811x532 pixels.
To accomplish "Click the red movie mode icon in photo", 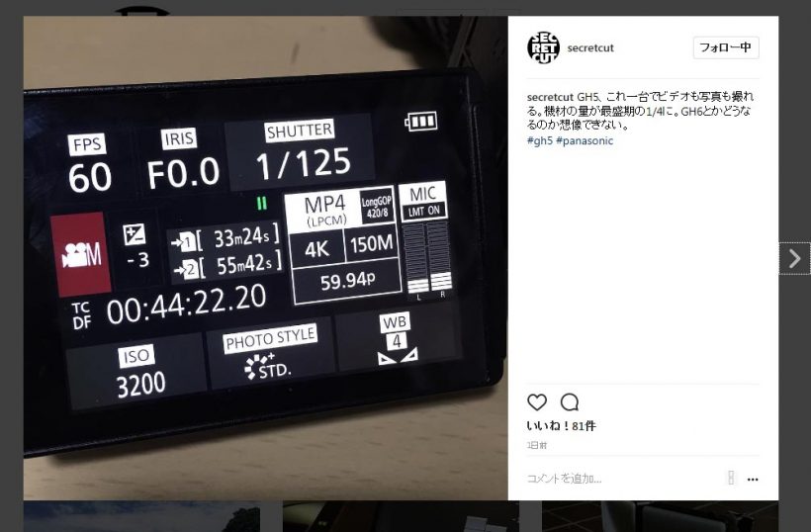I will tap(81, 254).
